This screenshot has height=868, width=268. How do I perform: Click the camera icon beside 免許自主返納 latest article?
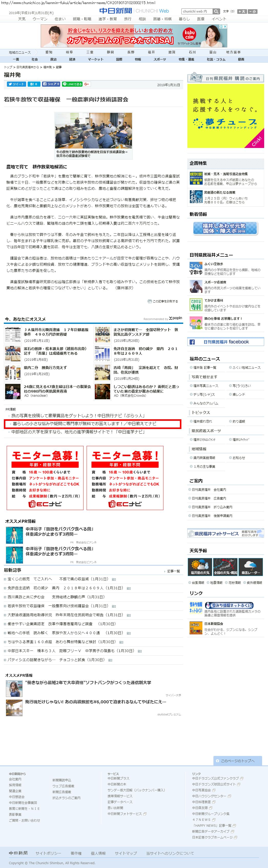pos(129,588)
